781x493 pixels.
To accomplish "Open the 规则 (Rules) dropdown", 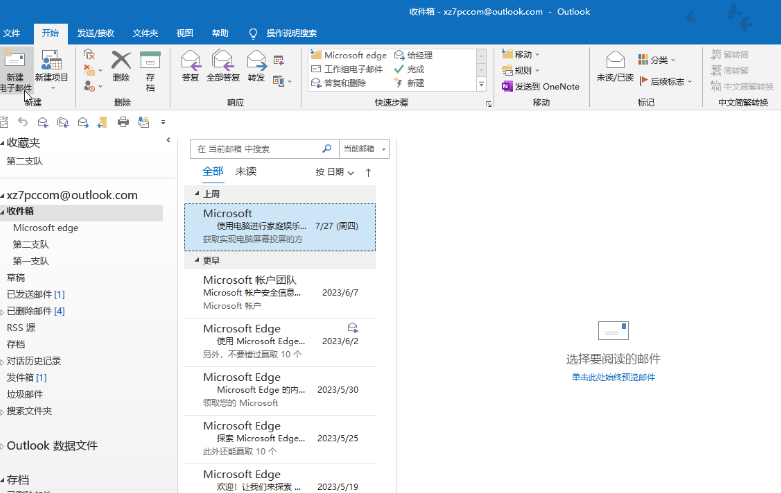I will coord(521,70).
